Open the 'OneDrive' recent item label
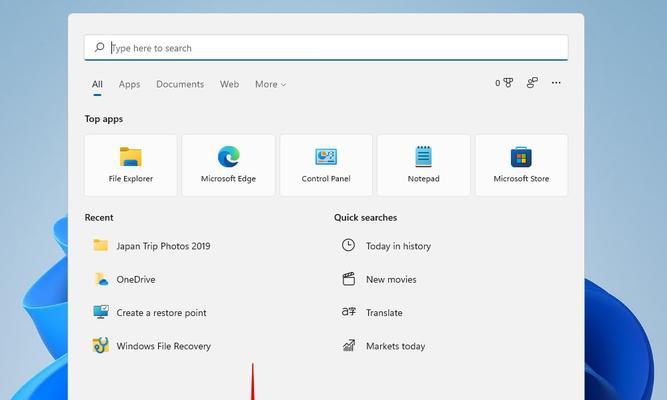Screen dimensions: 667x400 [x=136, y=280]
